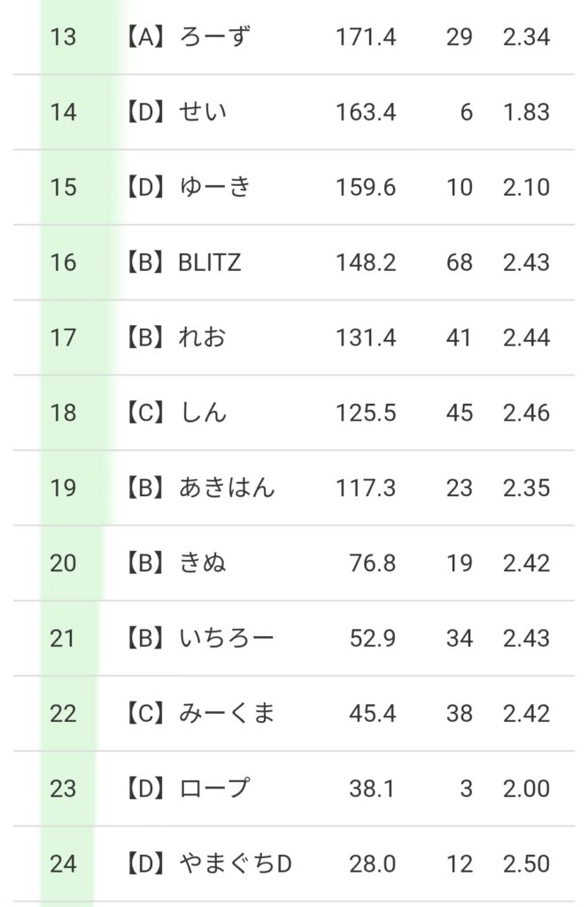Open the ロープ player entry
The width and height of the screenshot is (588, 907).
214,788
